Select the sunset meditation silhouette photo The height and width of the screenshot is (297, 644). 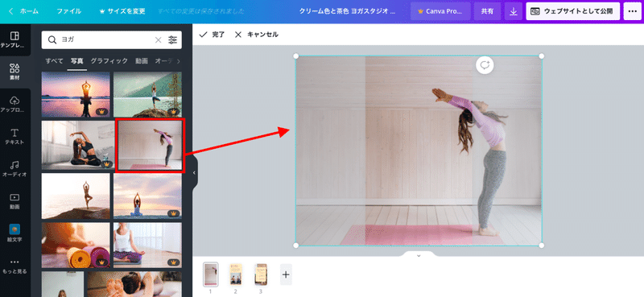pos(76,94)
